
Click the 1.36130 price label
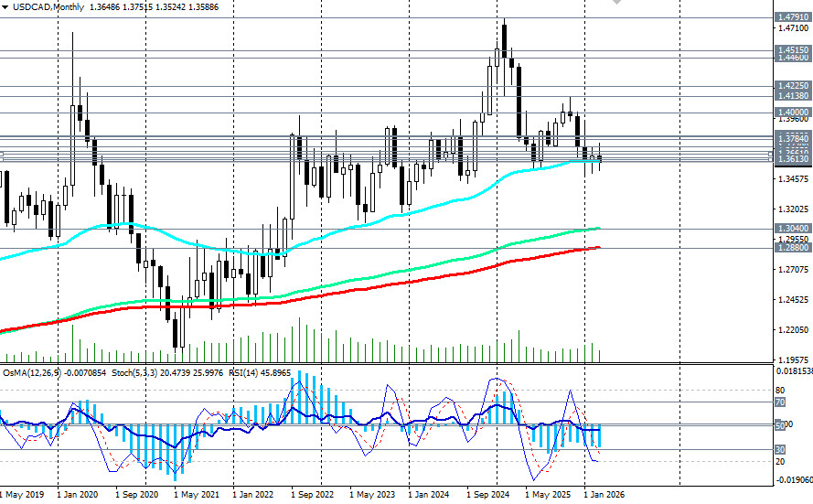tap(792, 159)
